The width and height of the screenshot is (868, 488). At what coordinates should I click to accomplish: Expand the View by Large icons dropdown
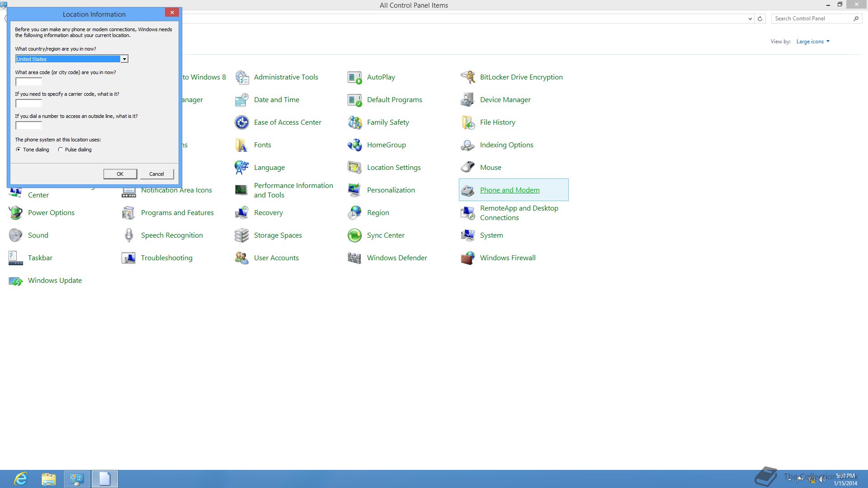click(813, 42)
